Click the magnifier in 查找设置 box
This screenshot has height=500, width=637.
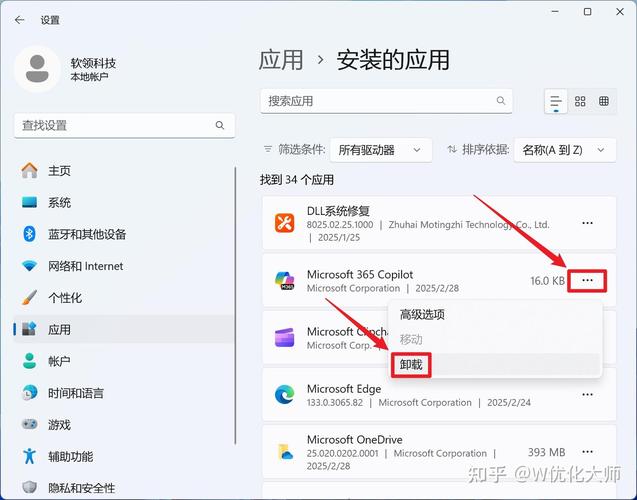pyautogui.click(x=220, y=125)
